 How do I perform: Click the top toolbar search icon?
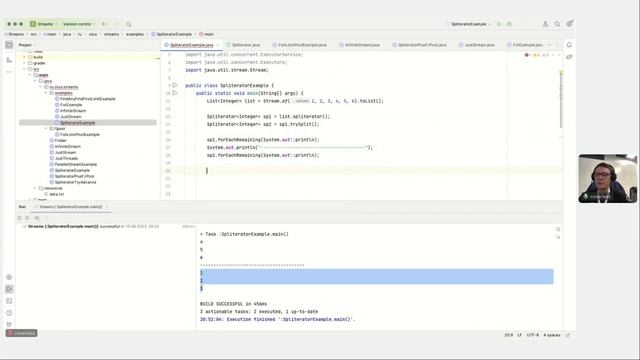click(x=129, y=24)
